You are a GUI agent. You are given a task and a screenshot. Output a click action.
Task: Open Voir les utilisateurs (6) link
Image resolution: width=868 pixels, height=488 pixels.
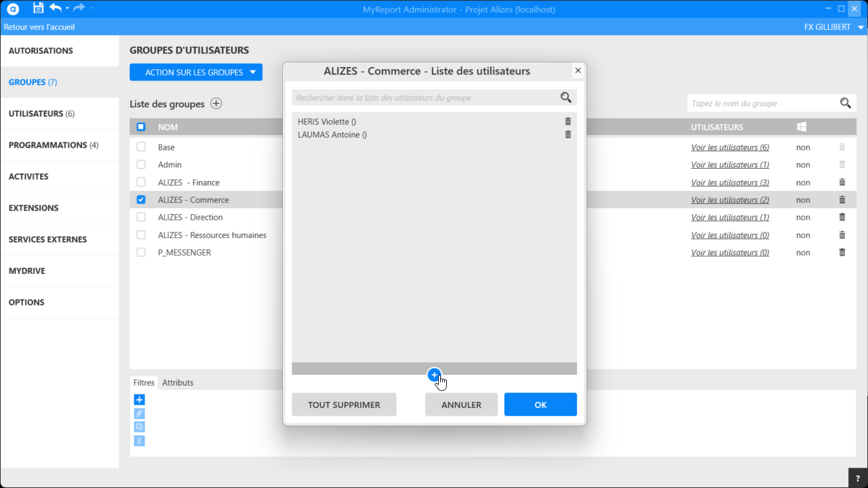pyautogui.click(x=730, y=147)
